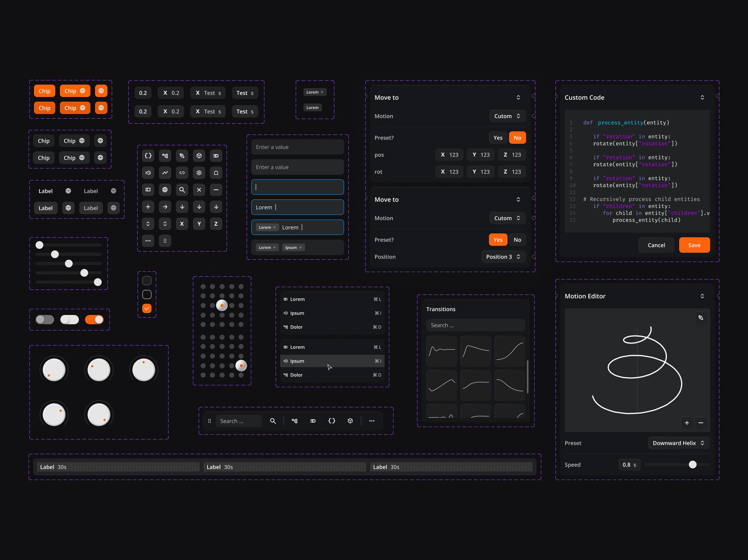The image size is (748, 560).
Task: Click the magnifier icon in the search toolbar
Action: 273,421
